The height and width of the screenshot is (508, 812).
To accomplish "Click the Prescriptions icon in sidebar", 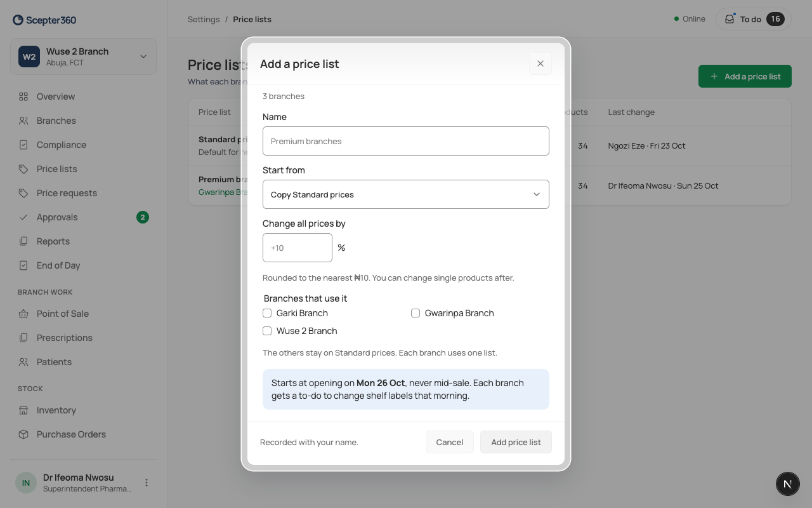I will [23, 338].
